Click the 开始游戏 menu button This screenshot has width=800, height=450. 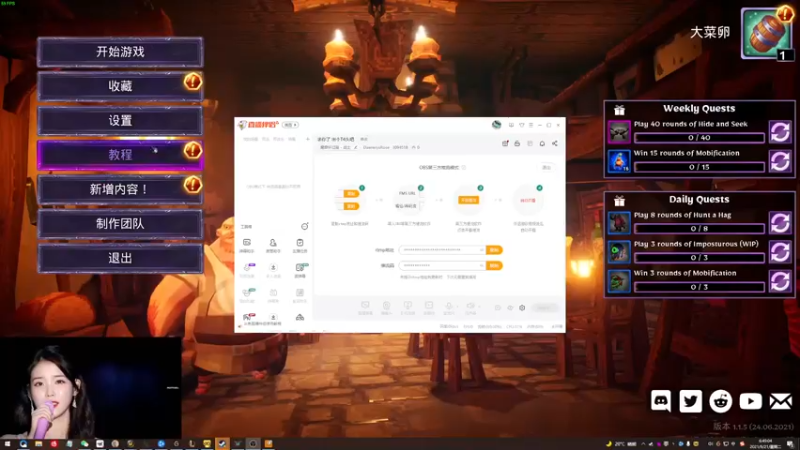120,52
